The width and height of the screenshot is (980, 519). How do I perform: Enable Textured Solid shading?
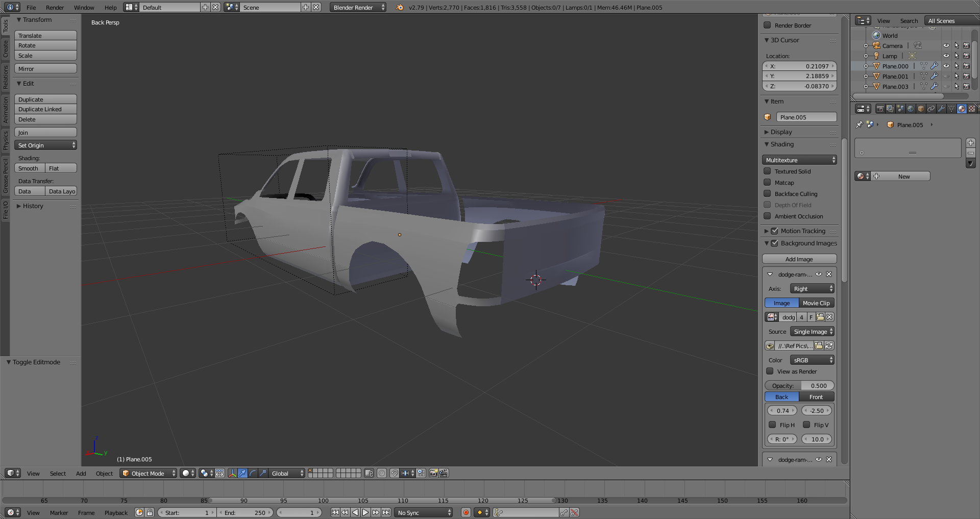[767, 171]
